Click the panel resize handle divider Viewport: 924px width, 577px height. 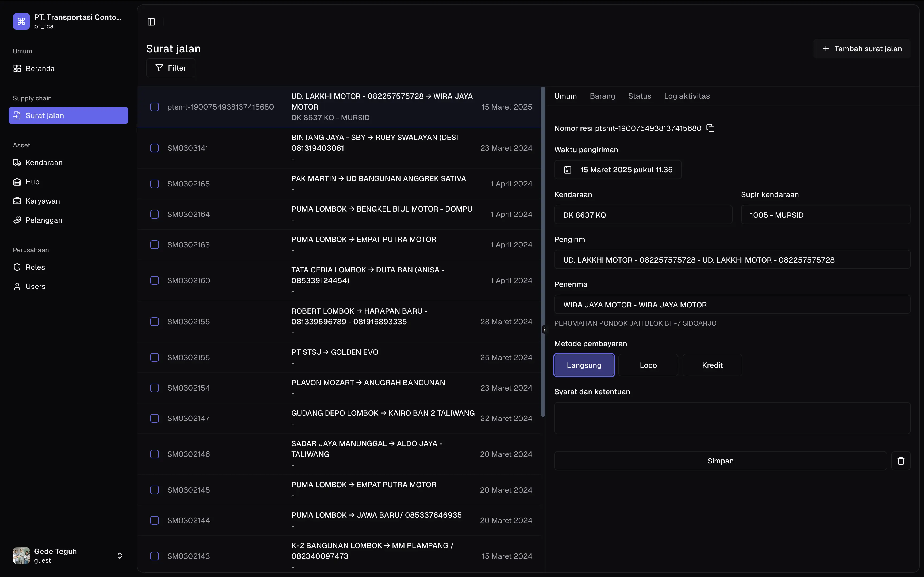click(x=545, y=329)
